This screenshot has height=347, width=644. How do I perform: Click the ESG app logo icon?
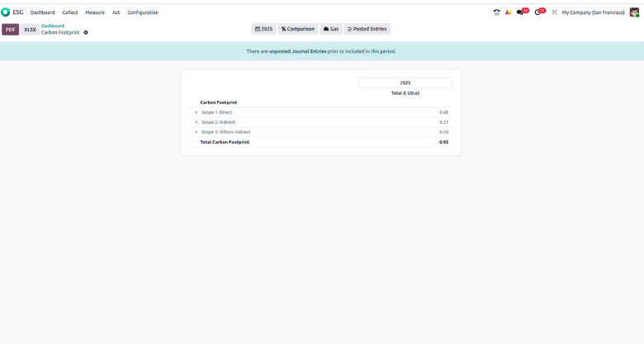[x=6, y=12]
